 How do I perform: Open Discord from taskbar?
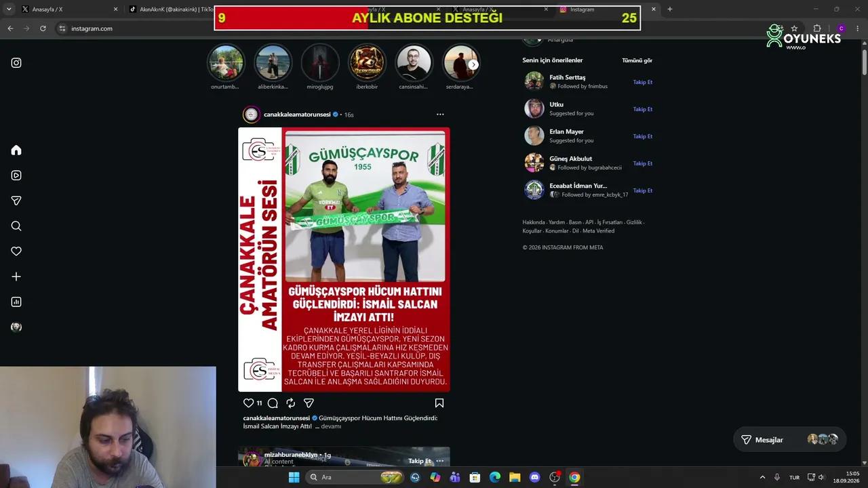pyautogui.click(x=534, y=477)
